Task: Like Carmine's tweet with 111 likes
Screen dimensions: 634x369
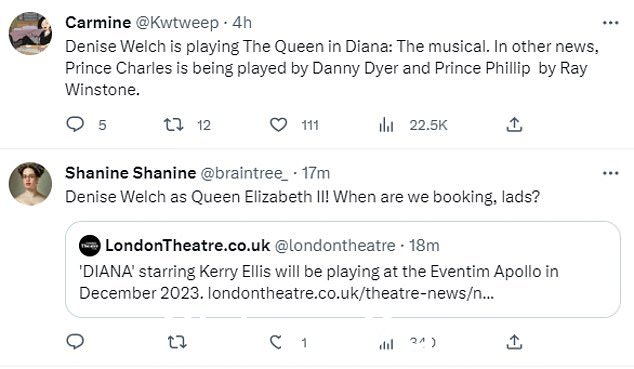Action: pyautogui.click(x=278, y=124)
